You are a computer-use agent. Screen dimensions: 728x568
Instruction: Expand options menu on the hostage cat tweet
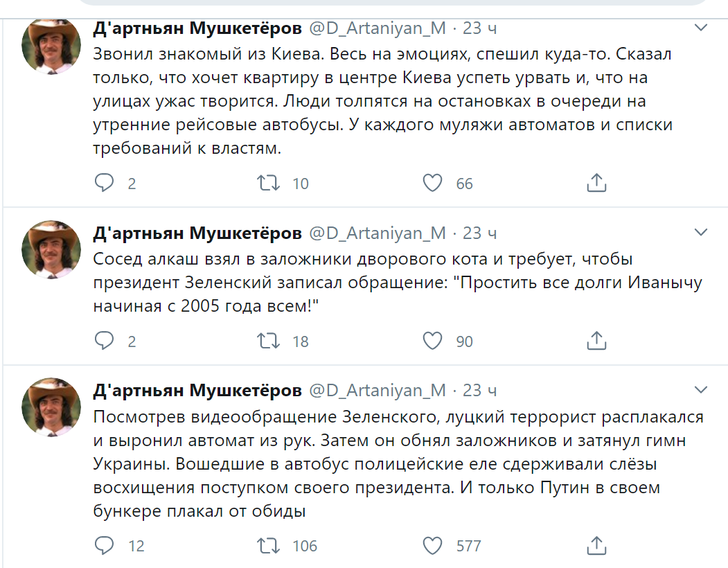tap(701, 232)
